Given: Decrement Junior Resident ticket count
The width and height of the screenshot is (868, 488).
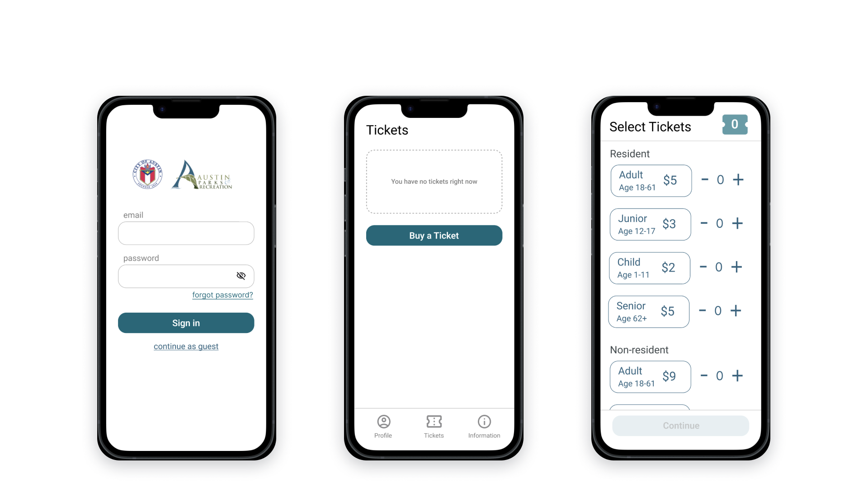Looking at the screenshot, I should click(x=704, y=224).
